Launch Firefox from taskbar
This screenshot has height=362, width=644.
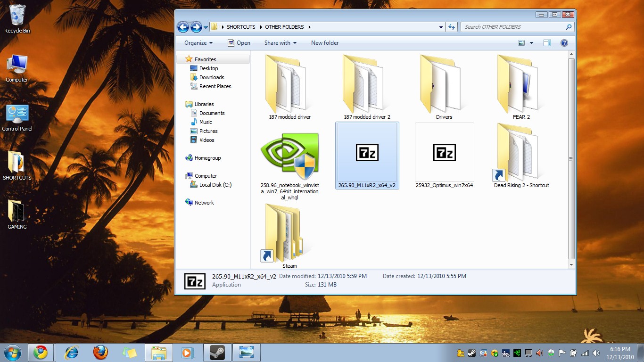[100, 352]
